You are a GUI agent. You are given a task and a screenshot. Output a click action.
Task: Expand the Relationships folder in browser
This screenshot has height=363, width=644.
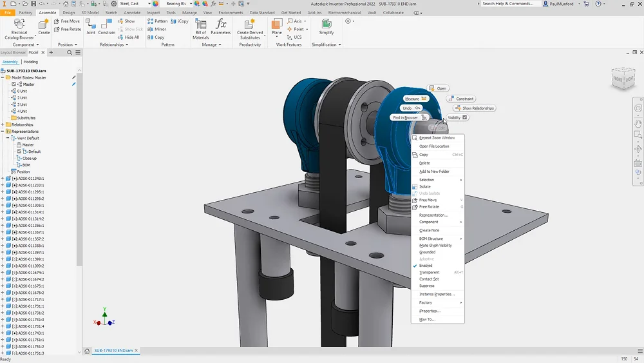pos(3,124)
